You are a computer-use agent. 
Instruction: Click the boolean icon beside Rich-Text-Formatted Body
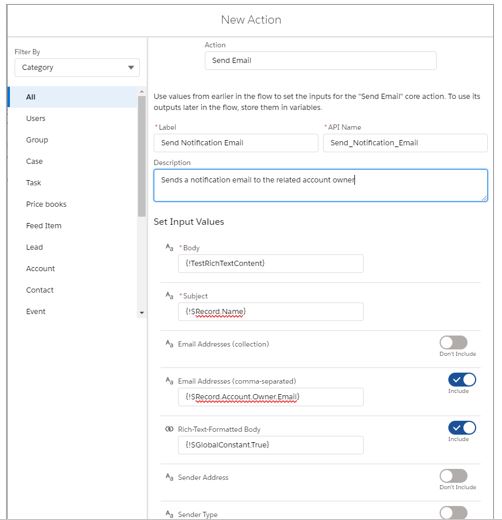click(169, 429)
